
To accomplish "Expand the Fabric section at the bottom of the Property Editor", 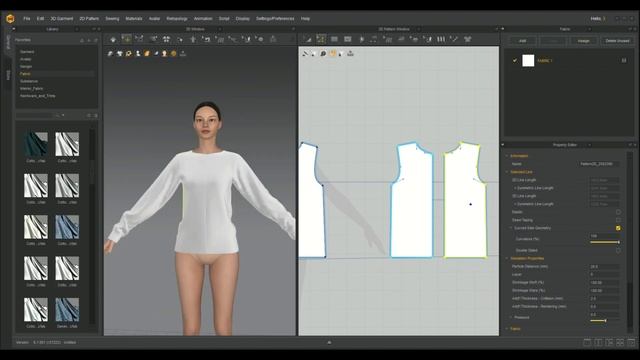I will click(x=507, y=329).
